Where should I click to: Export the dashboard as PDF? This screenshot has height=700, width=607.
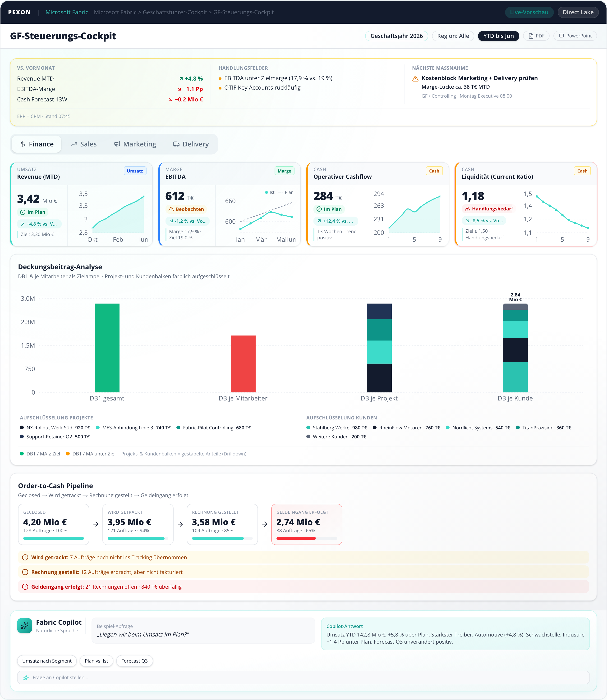(537, 36)
